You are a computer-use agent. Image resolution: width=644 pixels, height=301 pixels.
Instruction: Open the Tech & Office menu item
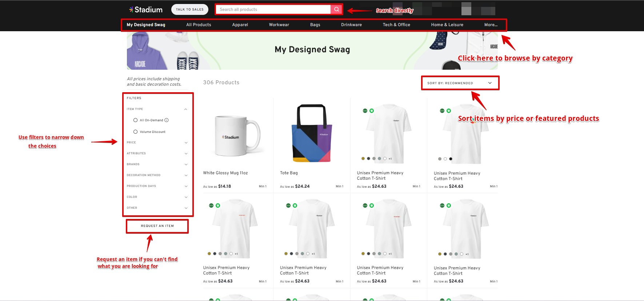tap(396, 25)
